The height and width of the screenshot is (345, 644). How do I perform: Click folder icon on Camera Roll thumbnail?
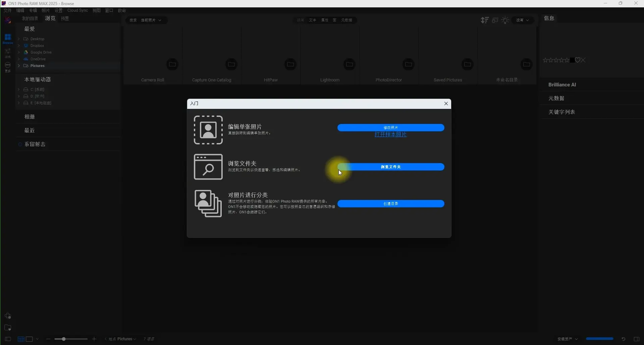pos(172,64)
